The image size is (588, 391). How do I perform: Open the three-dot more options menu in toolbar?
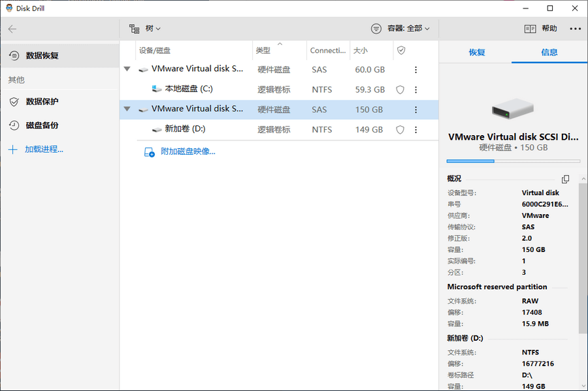pos(575,29)
